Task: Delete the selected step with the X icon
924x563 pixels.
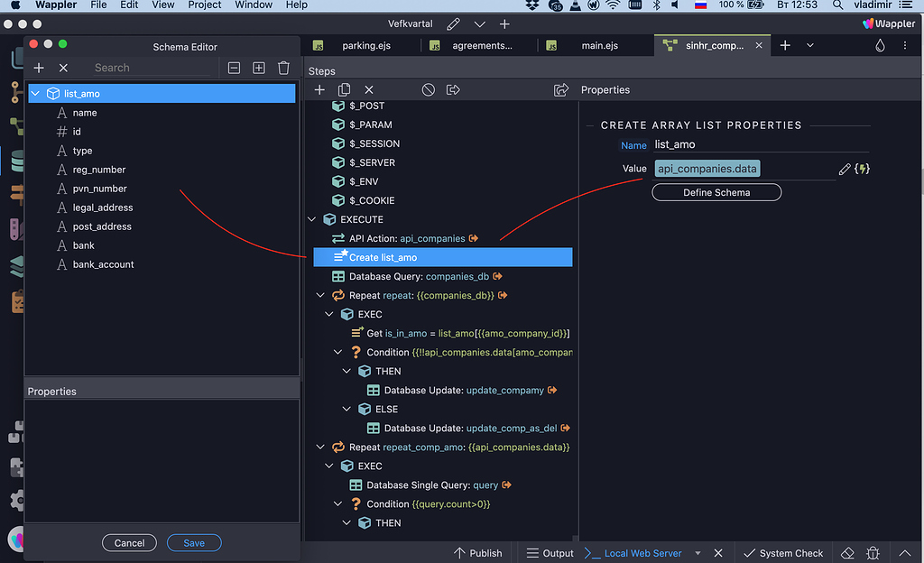Action: pos(368,89)
